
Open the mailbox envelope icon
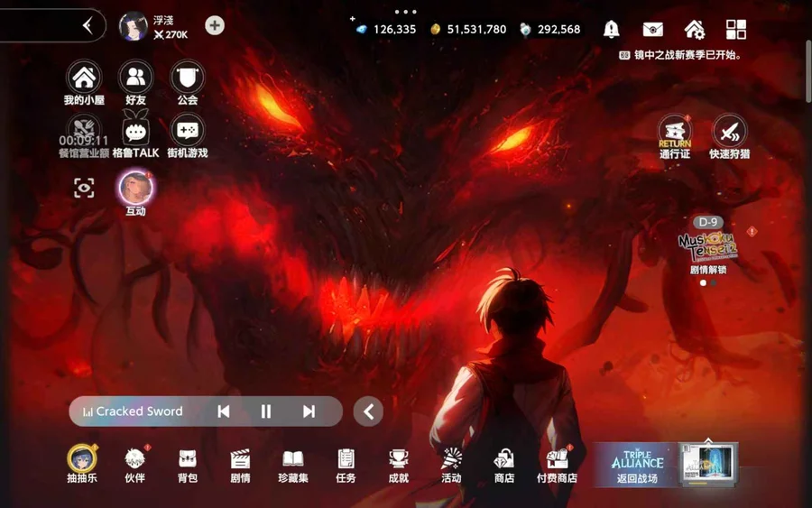click(652, 29)
